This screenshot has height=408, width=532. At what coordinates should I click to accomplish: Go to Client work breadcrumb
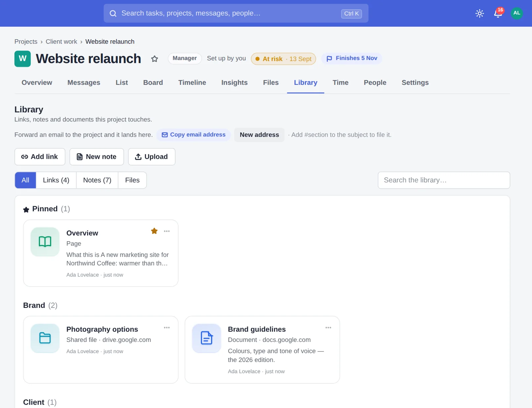(x=62, y=42)
